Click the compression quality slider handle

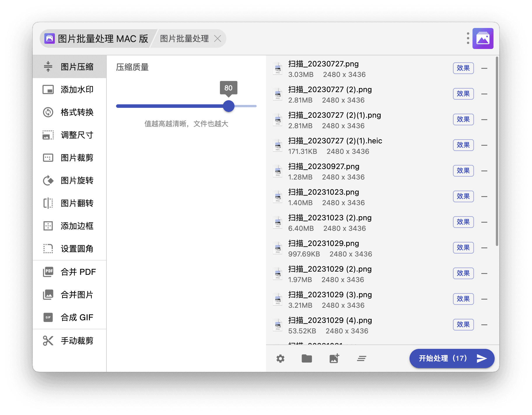tap(229, 106)
